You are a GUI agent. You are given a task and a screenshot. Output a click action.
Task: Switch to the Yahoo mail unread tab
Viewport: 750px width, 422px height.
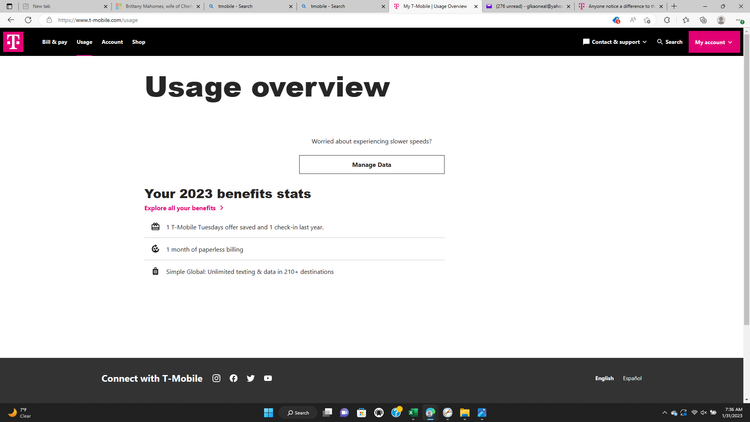click(528, 6)
